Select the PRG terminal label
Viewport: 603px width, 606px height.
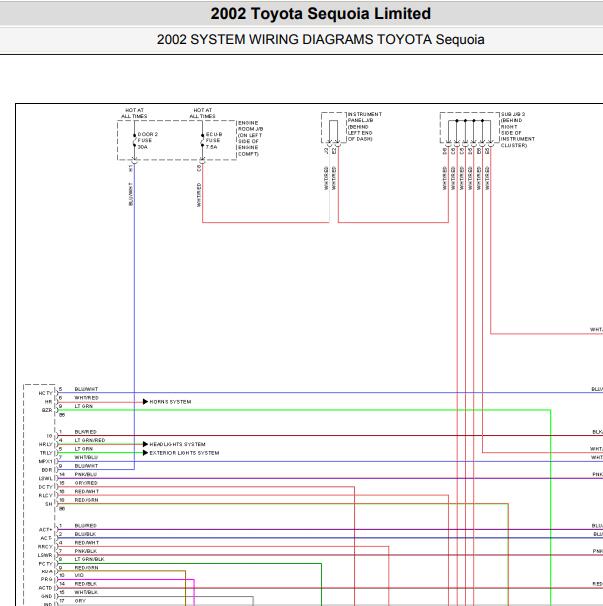pyautogui.click(x=46, y=579)
